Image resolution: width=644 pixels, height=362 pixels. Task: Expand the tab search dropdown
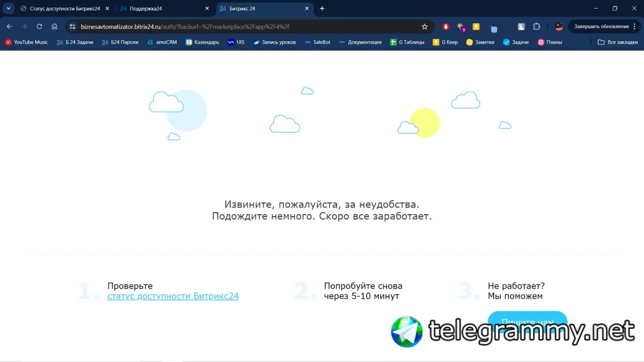(9, 9)
